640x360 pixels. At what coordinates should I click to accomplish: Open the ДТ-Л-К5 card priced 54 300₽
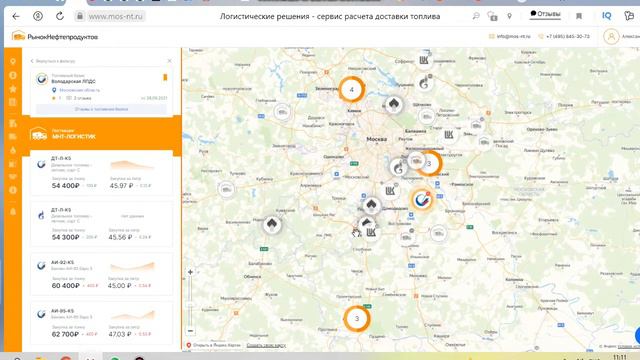(x=102, y=225)
